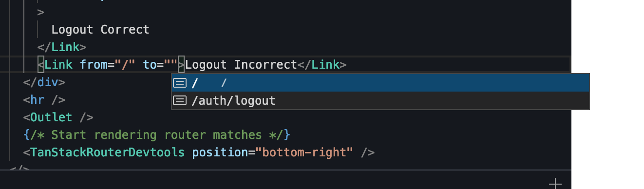Click the plus icon at bottom right
The image size is (644, 189).
[555, 184]
